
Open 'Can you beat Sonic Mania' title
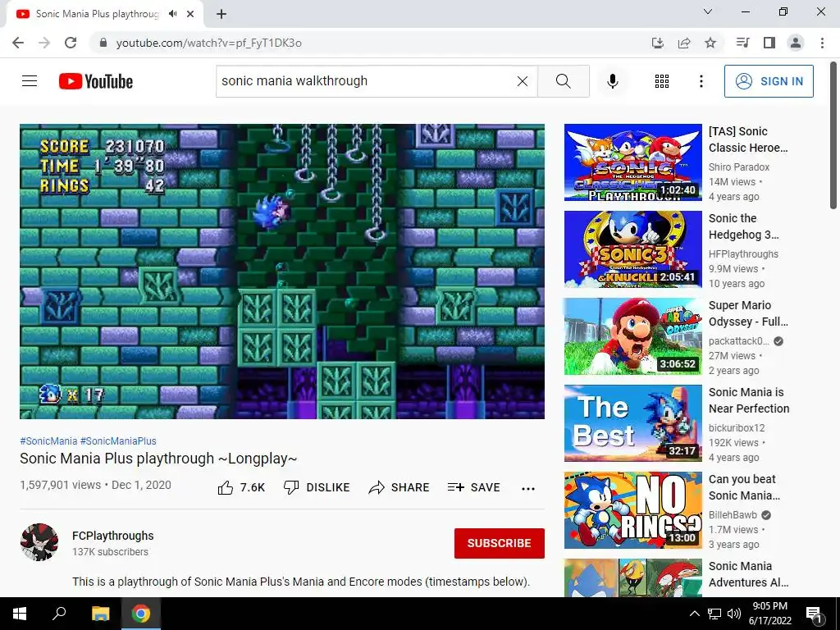pyautogui.click(x=744, y=487)
